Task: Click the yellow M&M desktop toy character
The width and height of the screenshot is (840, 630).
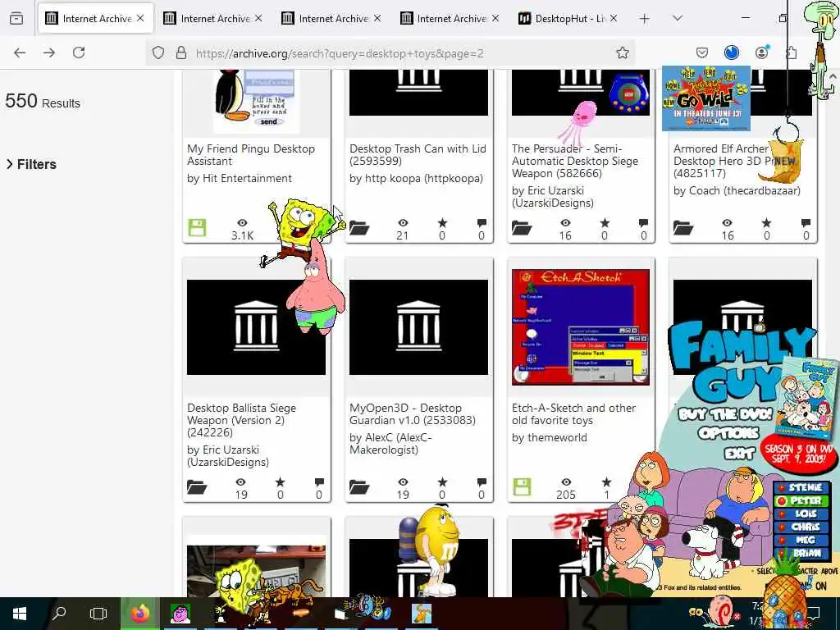Action: [436, 550]
